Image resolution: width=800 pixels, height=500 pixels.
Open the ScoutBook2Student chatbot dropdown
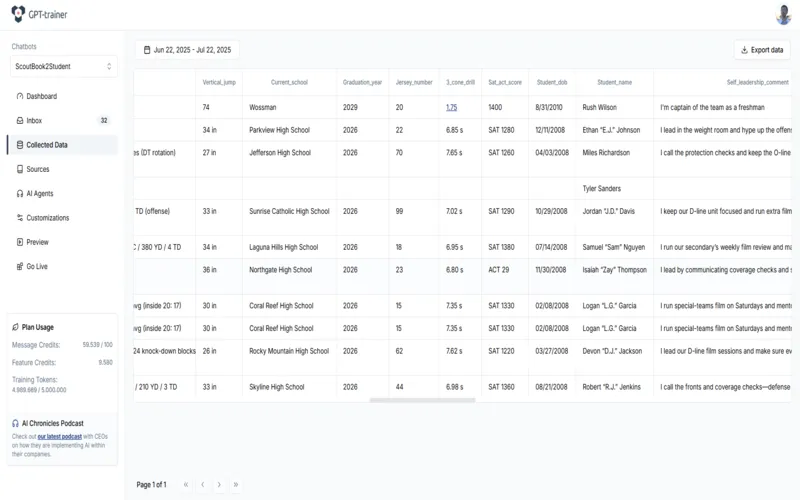[64, 66]
